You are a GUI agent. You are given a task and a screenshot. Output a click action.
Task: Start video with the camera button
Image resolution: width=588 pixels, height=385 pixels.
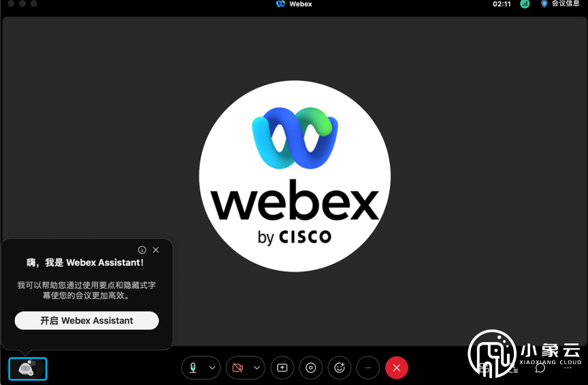238,368
